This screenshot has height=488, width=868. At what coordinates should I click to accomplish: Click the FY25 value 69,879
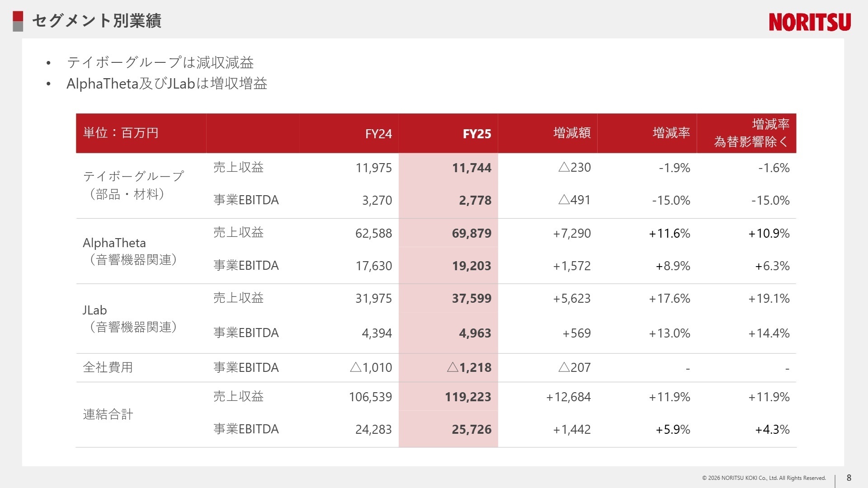click(x=471, y=233)
